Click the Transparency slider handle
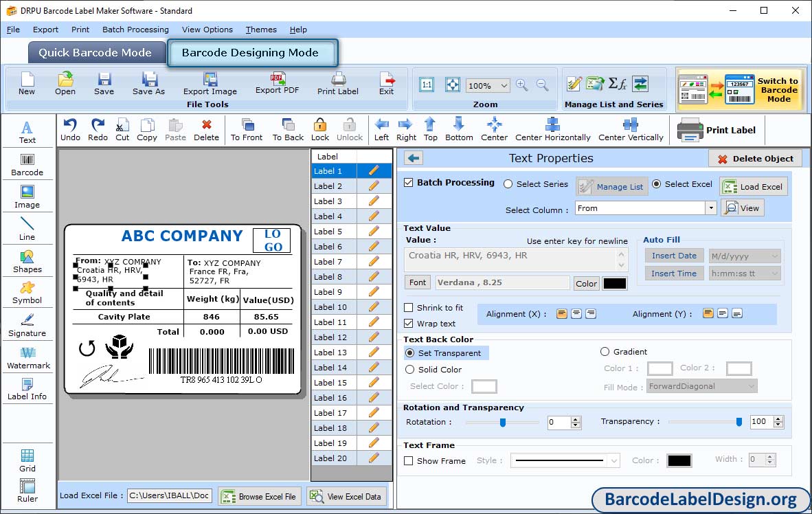This screenshot has height=514, width=812. [x=739, y=422]
